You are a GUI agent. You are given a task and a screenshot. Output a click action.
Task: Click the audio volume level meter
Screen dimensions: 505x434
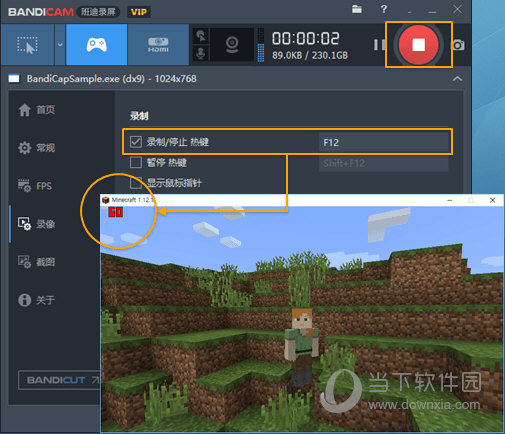[x=261, y=45]
